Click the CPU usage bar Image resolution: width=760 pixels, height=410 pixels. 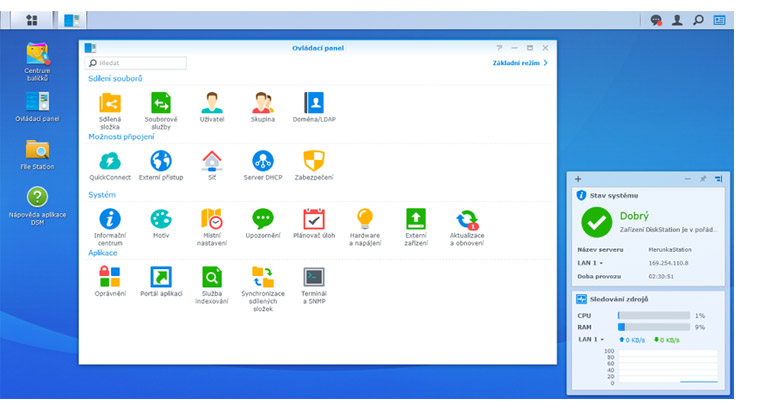[654, 315]
